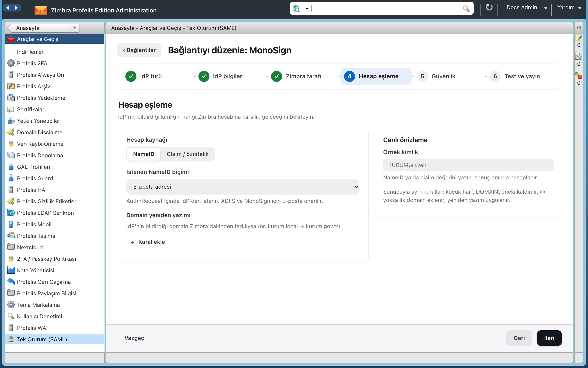Select NameID as account source

[x=144, y=154]
